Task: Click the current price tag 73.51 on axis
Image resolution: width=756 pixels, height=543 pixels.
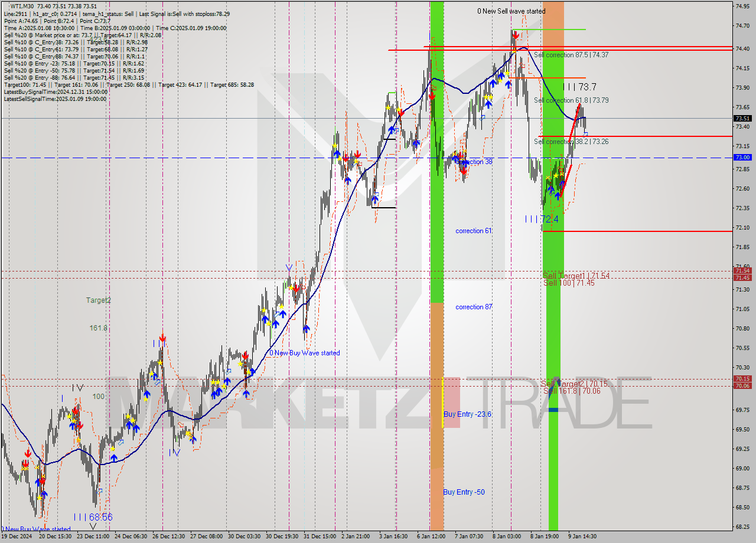Action: (742, 119)
